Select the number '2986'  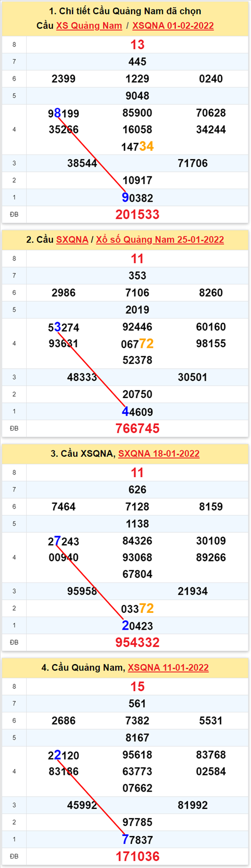tap(64, 293)
